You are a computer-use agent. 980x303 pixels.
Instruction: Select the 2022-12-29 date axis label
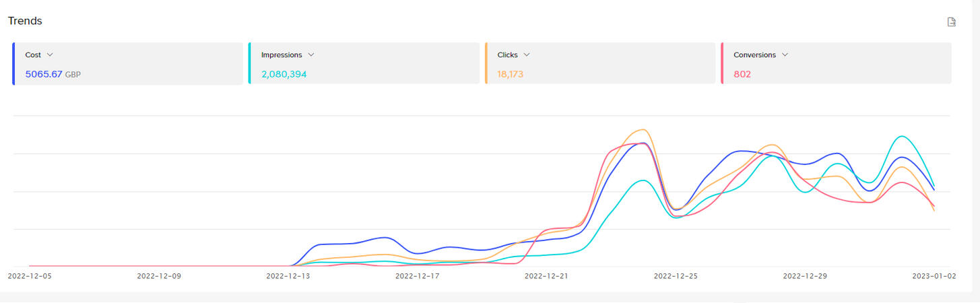tap(805, 275)
